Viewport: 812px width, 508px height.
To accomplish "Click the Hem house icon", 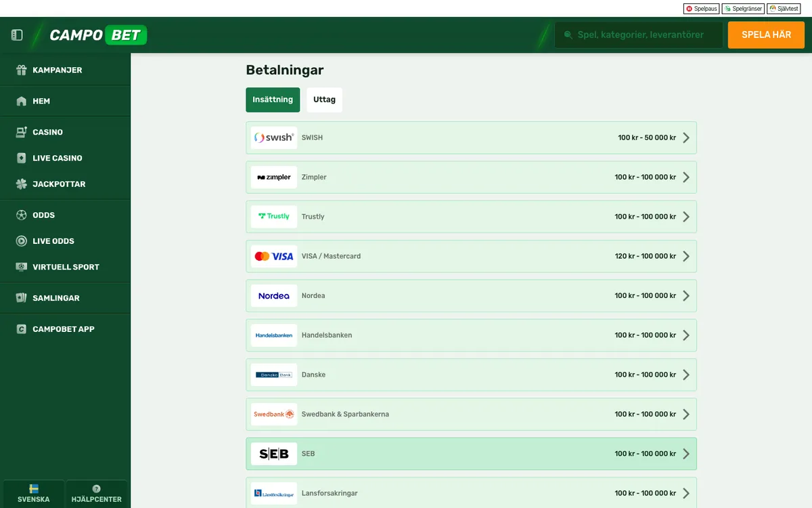I will tap(21, 101).
